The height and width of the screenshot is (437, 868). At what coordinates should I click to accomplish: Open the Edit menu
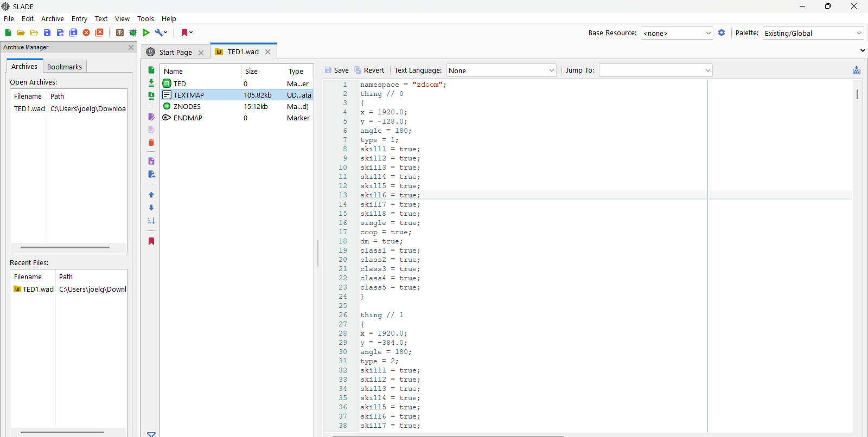[28, 18]
